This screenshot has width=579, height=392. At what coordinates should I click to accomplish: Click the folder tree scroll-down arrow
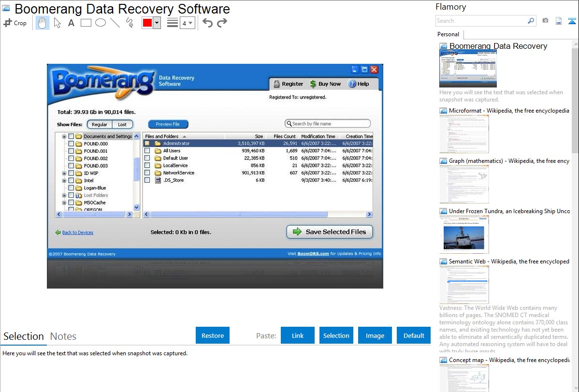(136, 207)
